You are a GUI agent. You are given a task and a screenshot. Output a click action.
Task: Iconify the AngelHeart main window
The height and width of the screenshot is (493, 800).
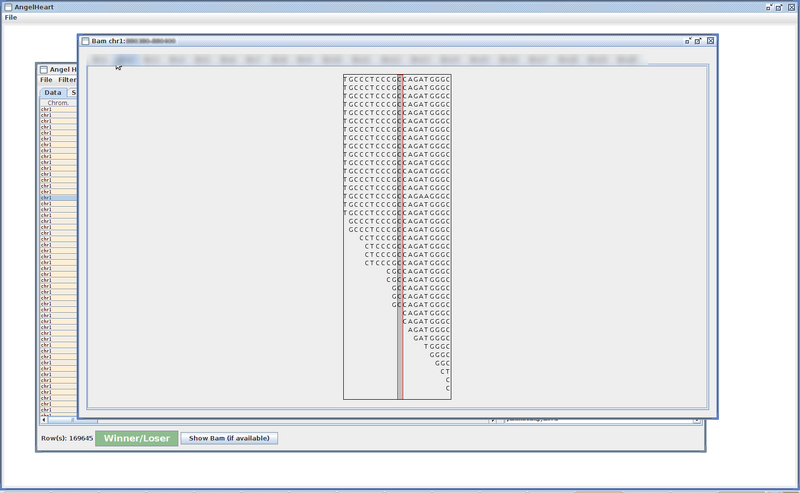pos(768,6)
